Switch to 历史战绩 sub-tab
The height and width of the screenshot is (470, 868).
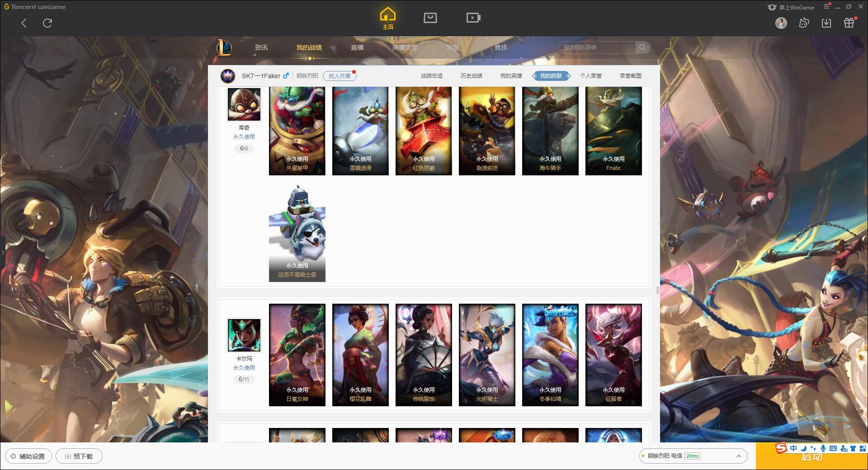472,76
